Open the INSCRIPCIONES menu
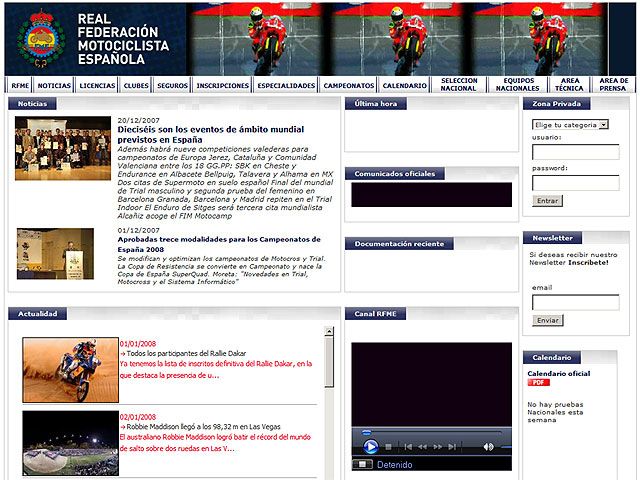 222,85
